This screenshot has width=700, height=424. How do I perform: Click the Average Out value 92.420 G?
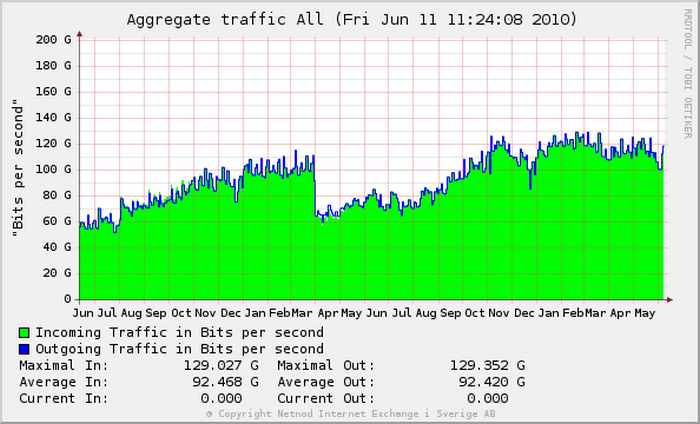492,382
